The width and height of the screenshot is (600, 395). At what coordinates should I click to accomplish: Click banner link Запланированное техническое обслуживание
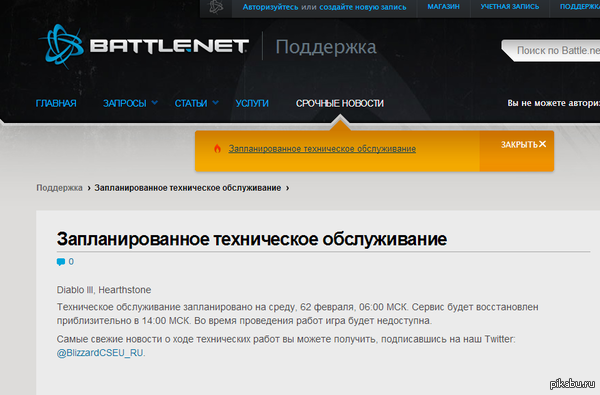coord(322,149)
